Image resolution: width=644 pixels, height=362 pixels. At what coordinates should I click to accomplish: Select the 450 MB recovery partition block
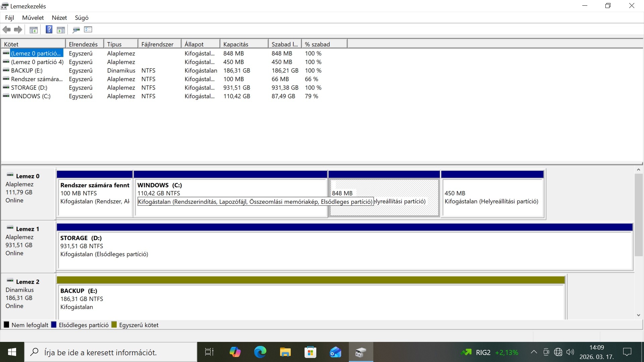pyautogui.click(x=492, y=198)
